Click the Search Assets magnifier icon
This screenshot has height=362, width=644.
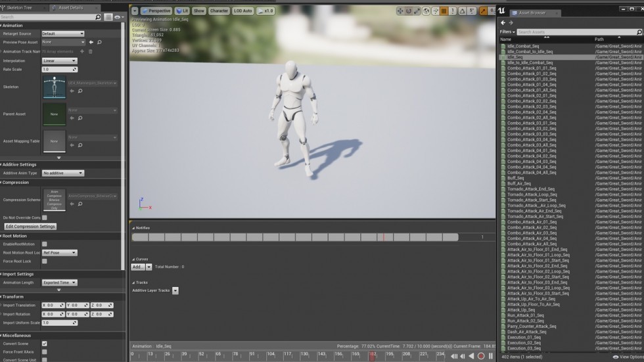click(x=639, y=32)
